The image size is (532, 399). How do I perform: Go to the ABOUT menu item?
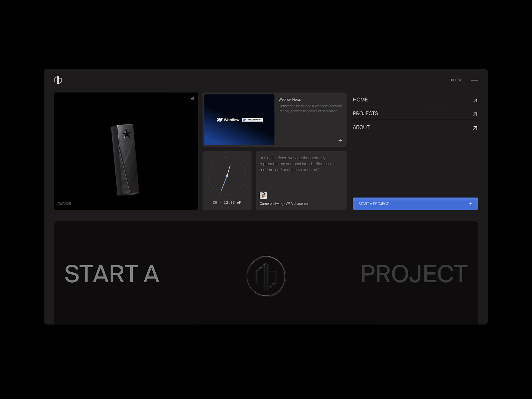pos(361,127)
